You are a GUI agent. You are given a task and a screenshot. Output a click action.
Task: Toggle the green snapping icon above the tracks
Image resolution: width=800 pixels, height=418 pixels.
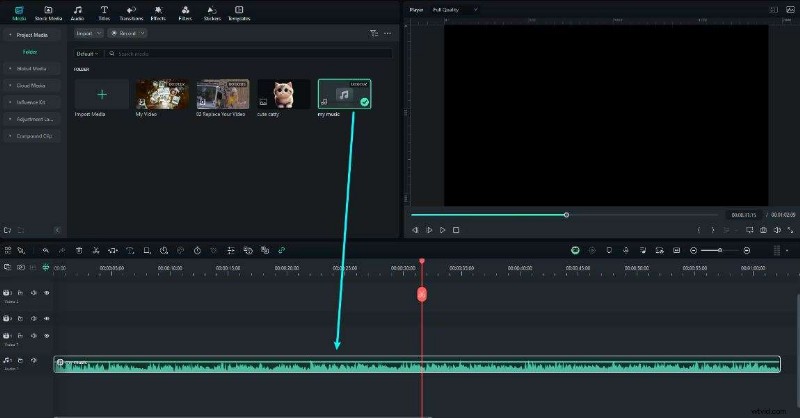46,267
